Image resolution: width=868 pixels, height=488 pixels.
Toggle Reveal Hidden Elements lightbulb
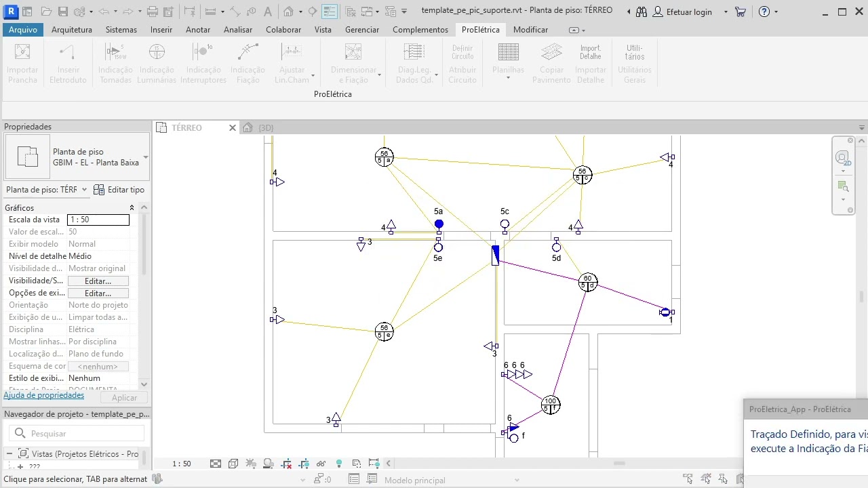[339, 464]
